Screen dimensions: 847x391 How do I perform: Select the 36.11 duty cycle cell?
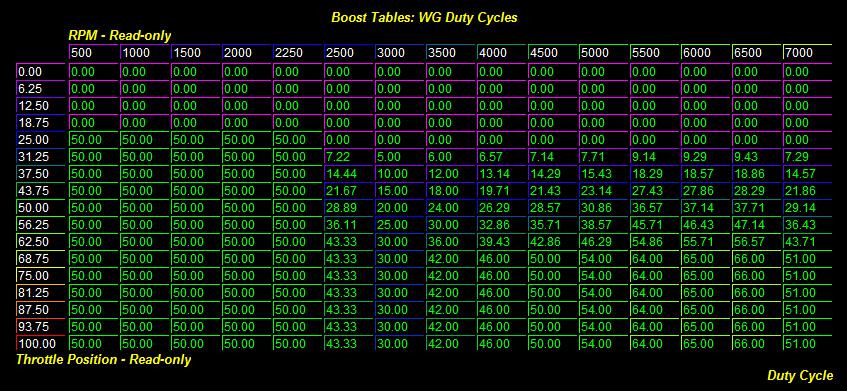349,225
